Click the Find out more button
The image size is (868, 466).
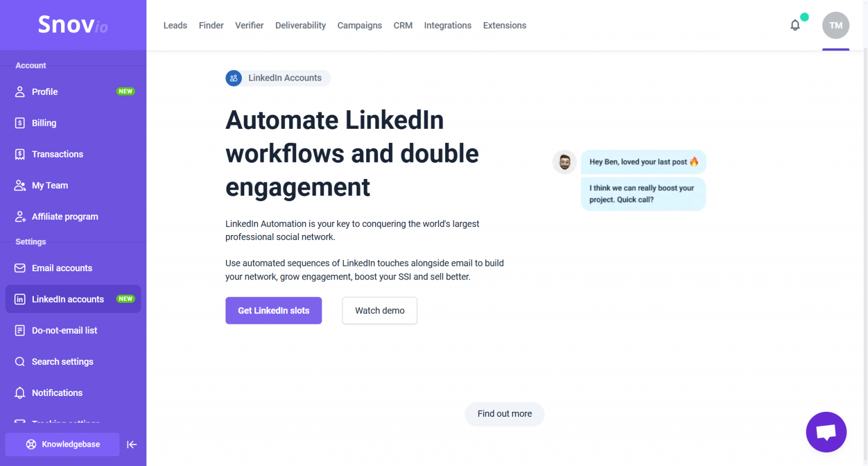click(505, 414)
